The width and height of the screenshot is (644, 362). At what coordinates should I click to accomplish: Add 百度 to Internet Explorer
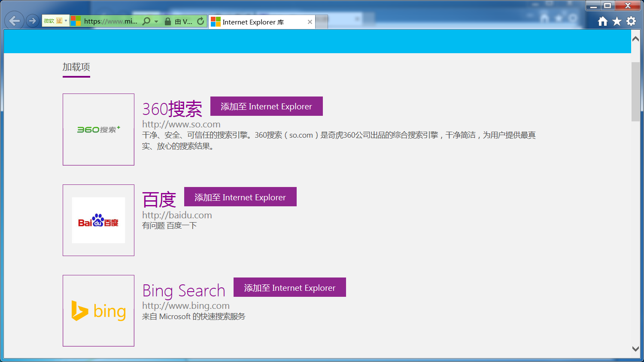point(240,197)
